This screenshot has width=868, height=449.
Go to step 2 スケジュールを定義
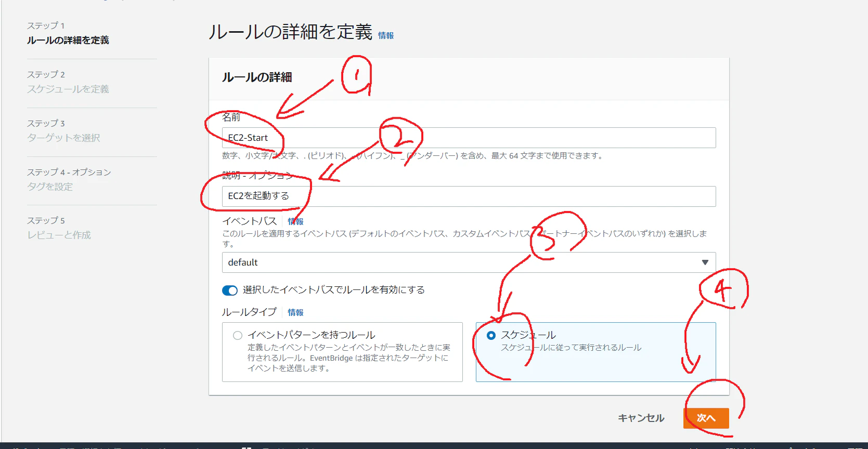tap(68, 89)
